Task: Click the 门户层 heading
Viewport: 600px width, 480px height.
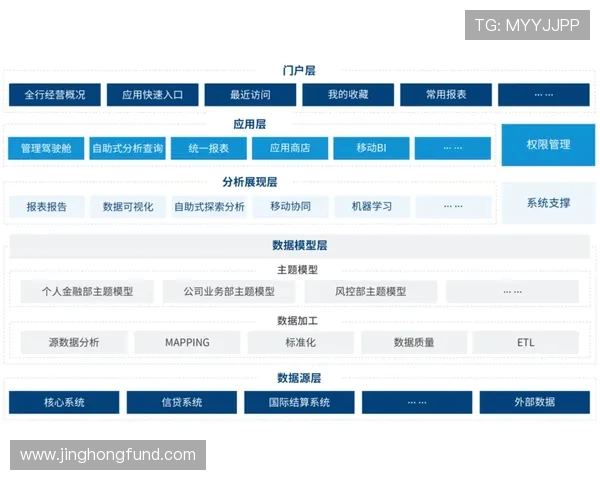Action: [x=299, y=70]
